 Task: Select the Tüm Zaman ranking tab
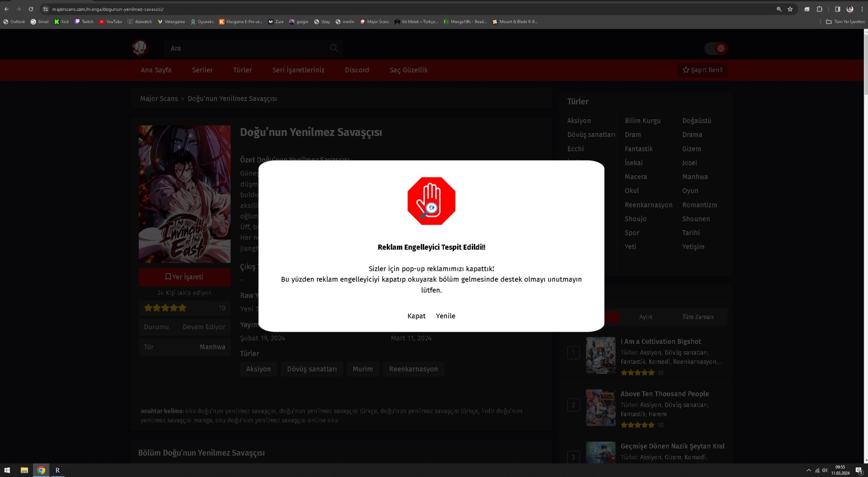(697, 317)
